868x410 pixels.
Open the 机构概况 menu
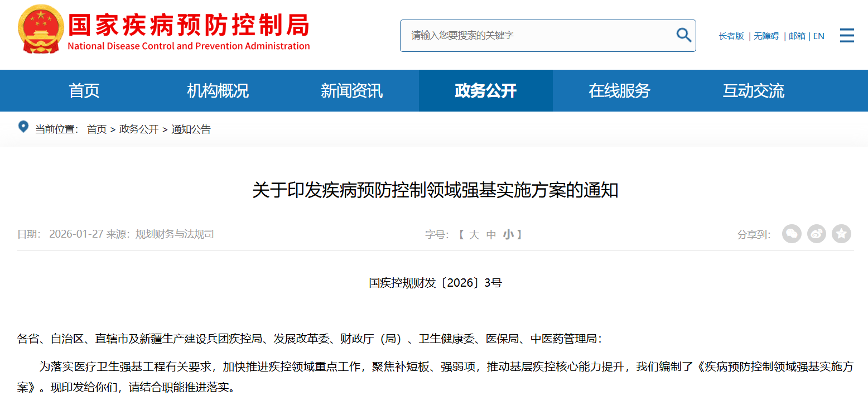tap(218, 90)
